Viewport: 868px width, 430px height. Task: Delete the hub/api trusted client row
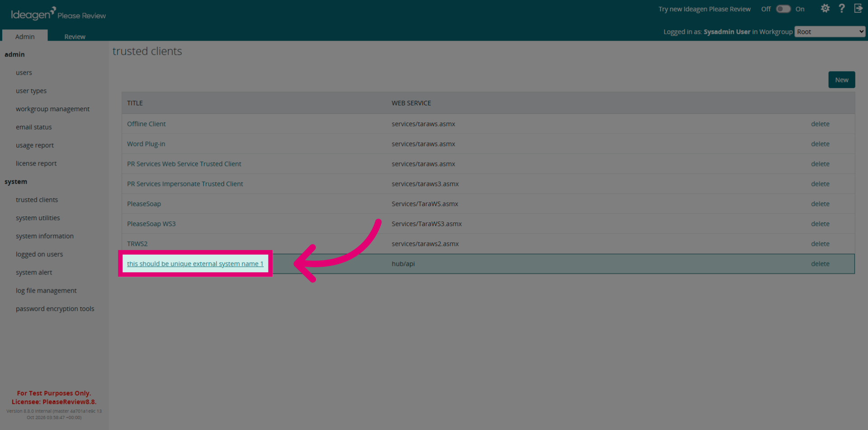coord(820,264)
